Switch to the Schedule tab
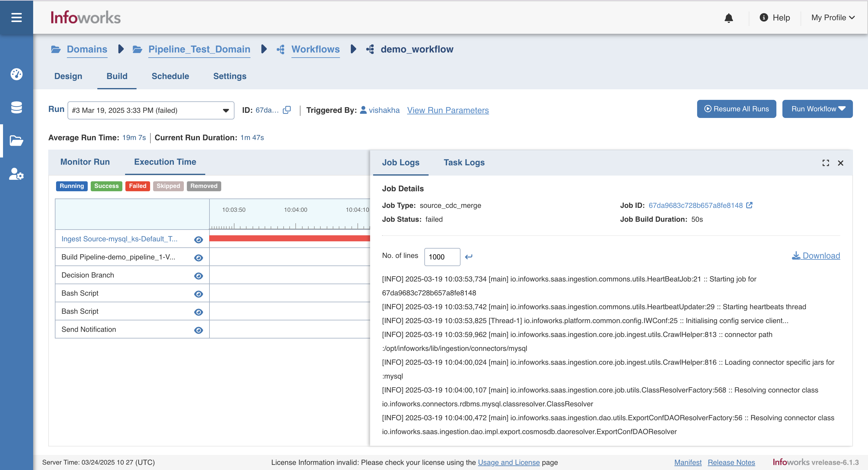Screen dimensions: 868x470 tap(170, 76)
